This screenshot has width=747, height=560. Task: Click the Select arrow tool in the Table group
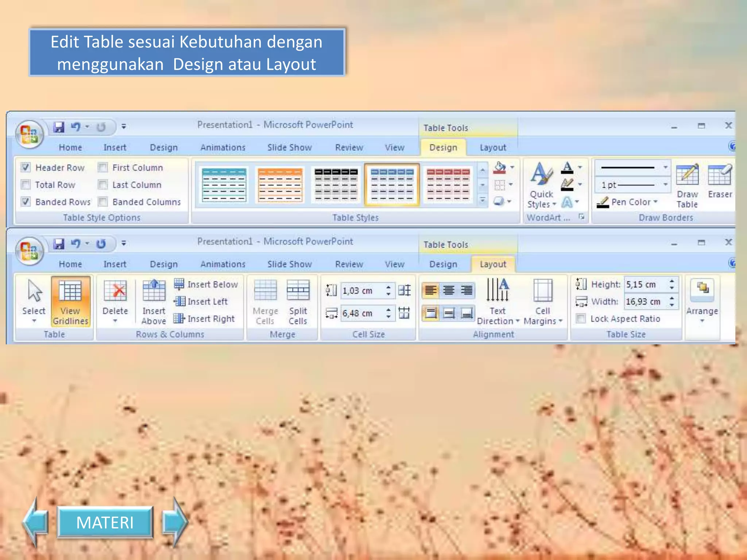coord(34,301)
